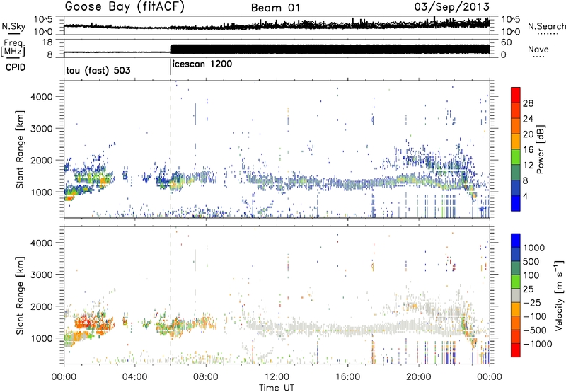Select Power colorbar segment between 12 and 16
566x392 pixels.
(516, 157)
